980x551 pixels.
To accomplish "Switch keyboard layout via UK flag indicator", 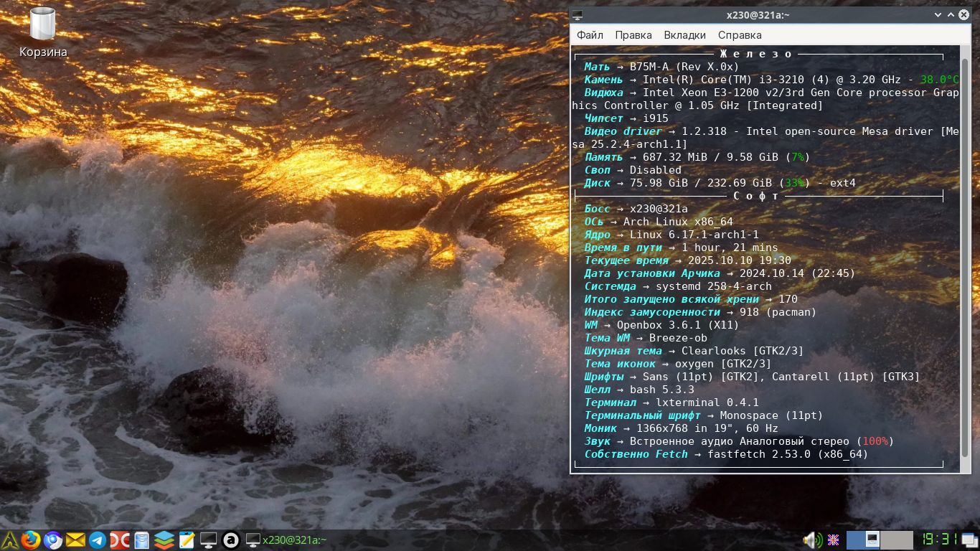I will pos(834,540).
